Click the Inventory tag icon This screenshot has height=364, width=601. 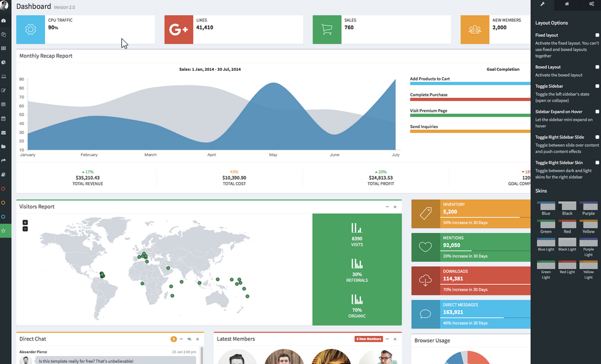tap(426, 213)
